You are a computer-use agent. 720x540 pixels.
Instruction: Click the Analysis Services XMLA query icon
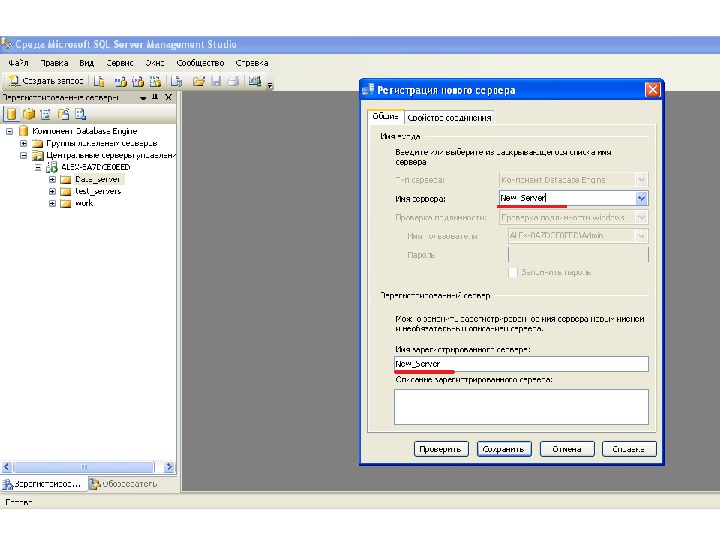(155, 81)
